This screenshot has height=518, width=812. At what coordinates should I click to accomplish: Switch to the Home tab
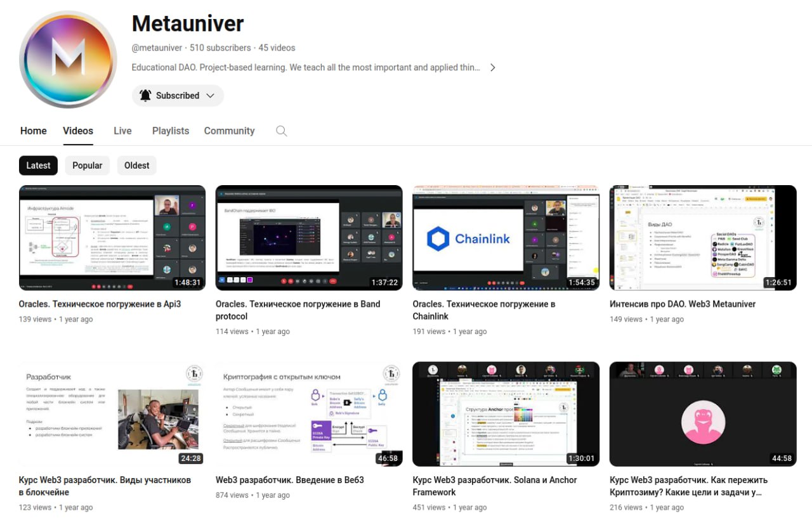33,131
